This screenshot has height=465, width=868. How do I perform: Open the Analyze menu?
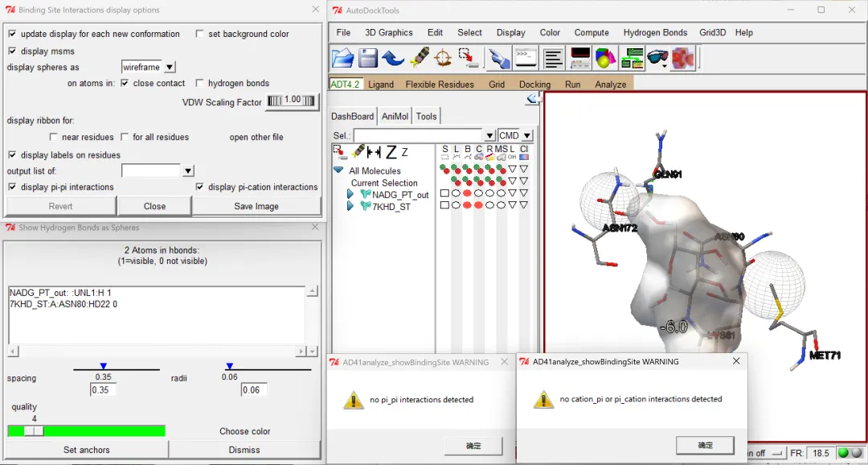pos(611,84)
